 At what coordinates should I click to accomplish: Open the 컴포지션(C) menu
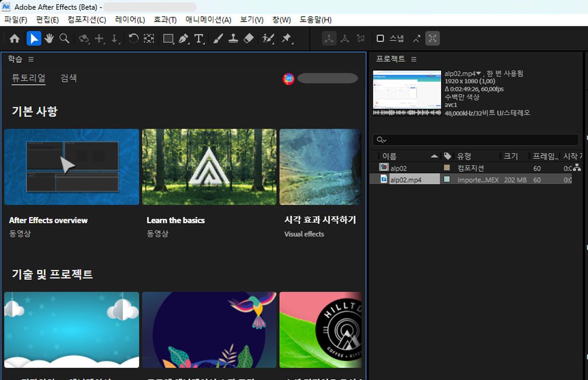(x=87, y=20)
